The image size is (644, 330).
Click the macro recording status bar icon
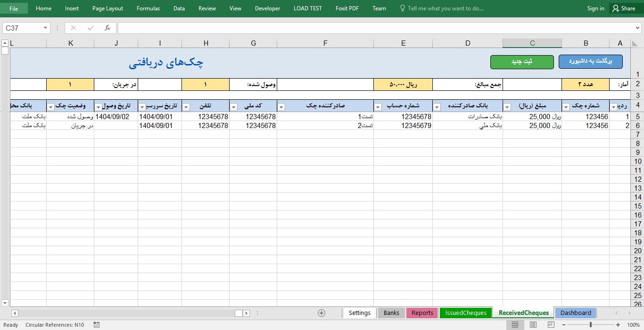tap(96, 325)
